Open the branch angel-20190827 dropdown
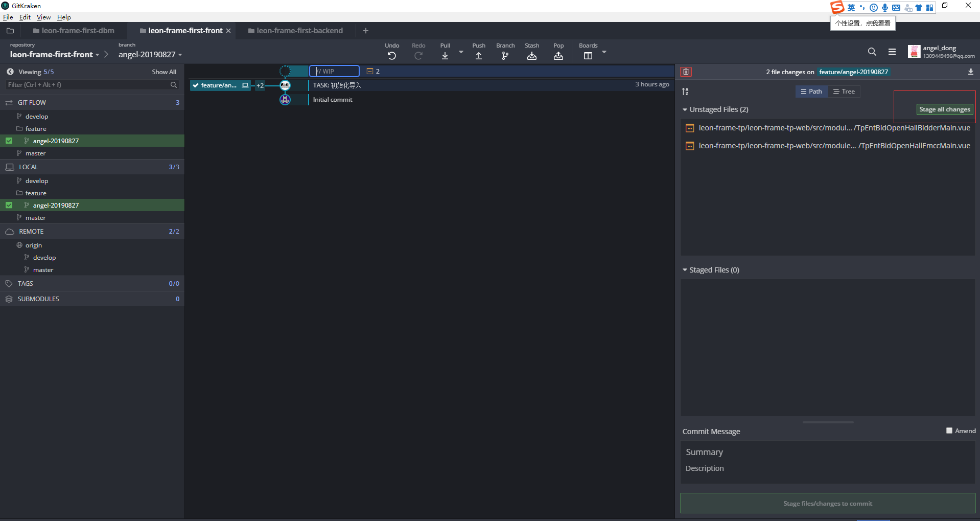 click(x=150, y=55)
